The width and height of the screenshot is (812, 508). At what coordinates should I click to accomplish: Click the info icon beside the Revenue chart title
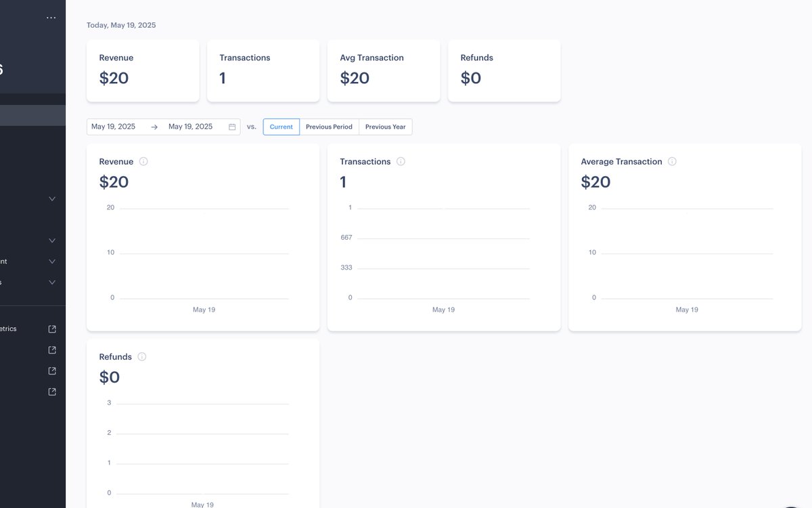[143, 161]
